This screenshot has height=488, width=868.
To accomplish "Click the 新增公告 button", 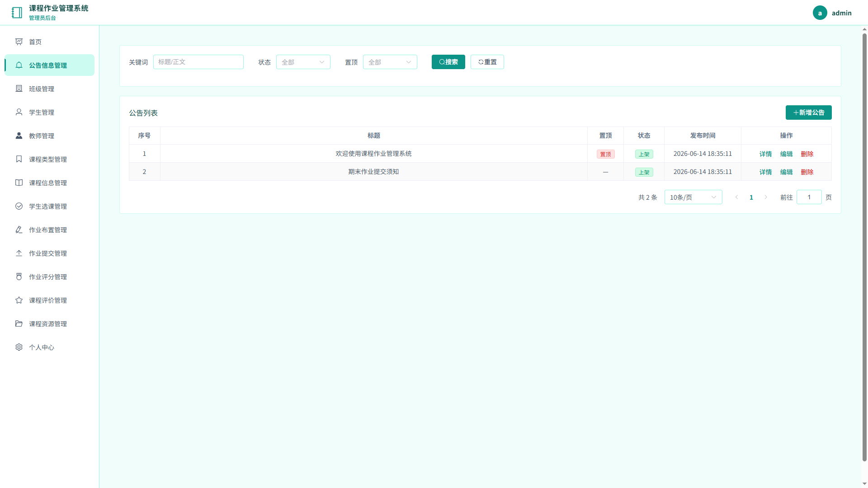I will (809, 113).
